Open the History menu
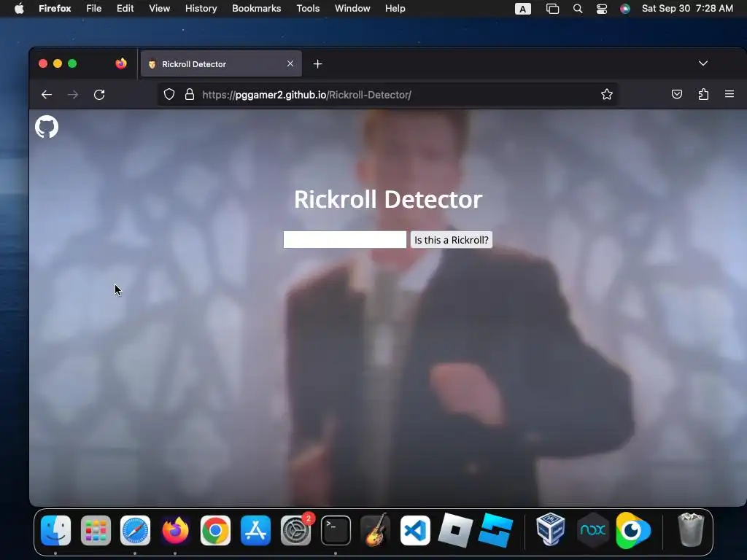Image resolution: width=747 pixels, height=560 pixels. (201, 9)
